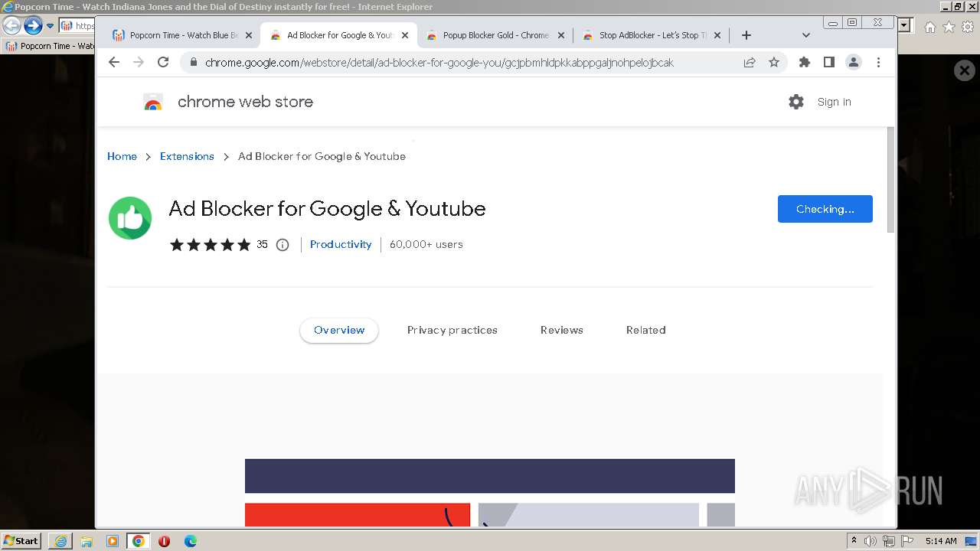Viewport: 980px width, 551px height.
Task: Click the Chrome address bar URL
Action: (439, 63)
